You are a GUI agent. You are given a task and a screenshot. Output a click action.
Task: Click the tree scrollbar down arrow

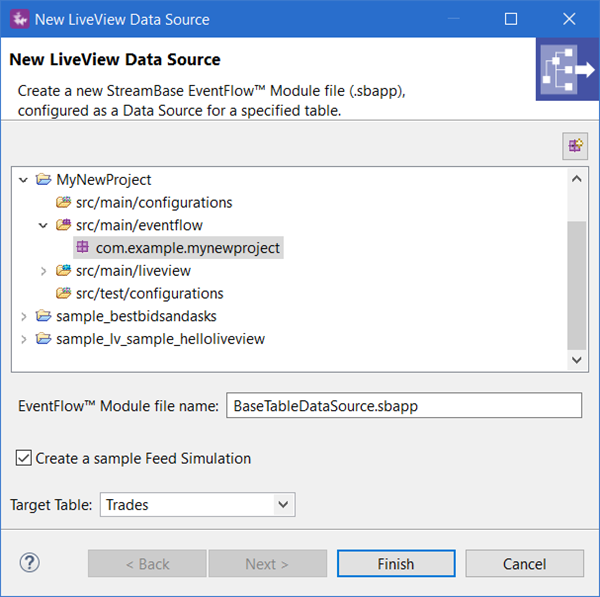click(x=577, y=360)
